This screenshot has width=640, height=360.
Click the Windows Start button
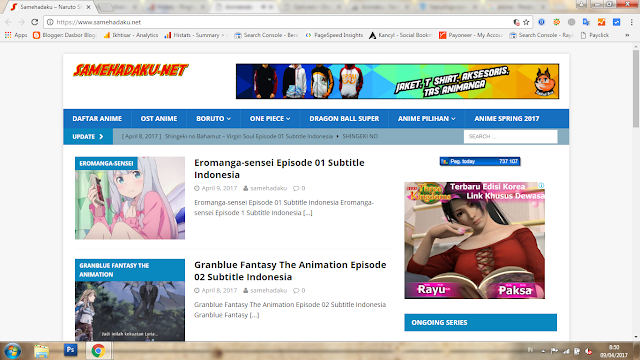(12, 351)
